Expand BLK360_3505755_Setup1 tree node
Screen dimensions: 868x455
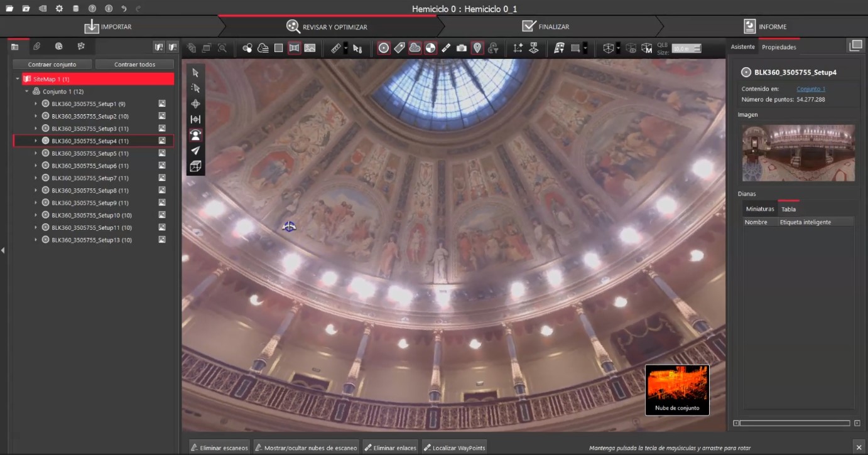[x=36, y=104]
